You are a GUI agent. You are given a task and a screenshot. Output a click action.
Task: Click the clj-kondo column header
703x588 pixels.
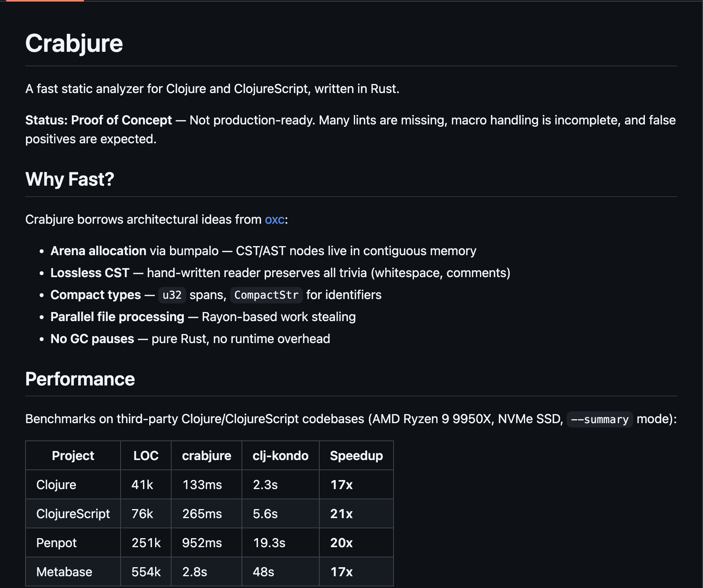[280, 455]
